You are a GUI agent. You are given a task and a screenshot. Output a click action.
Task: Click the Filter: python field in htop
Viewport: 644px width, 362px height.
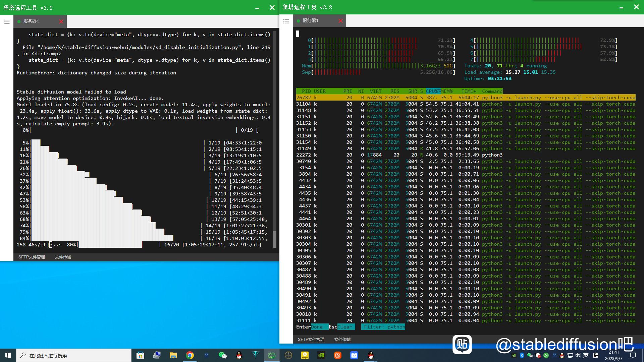pos(383,327)
